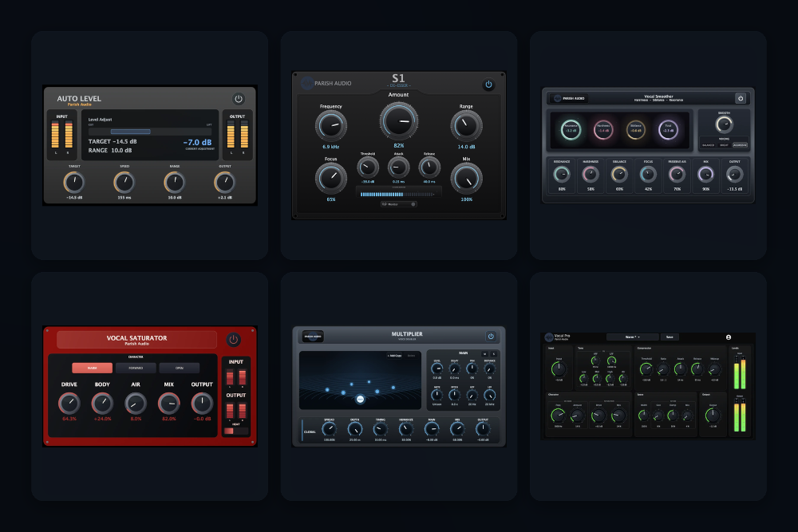Image resolution: width=798 pixels, height=532 pixels.
Task: Toggle the S1 De-Esser power button
Action: (x=488, y=85)
